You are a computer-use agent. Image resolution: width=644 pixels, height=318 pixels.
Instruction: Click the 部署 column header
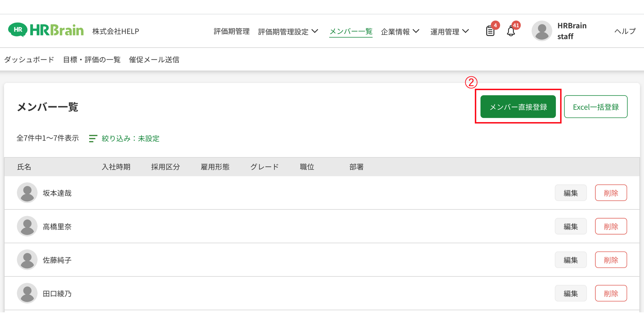point(356,167)
